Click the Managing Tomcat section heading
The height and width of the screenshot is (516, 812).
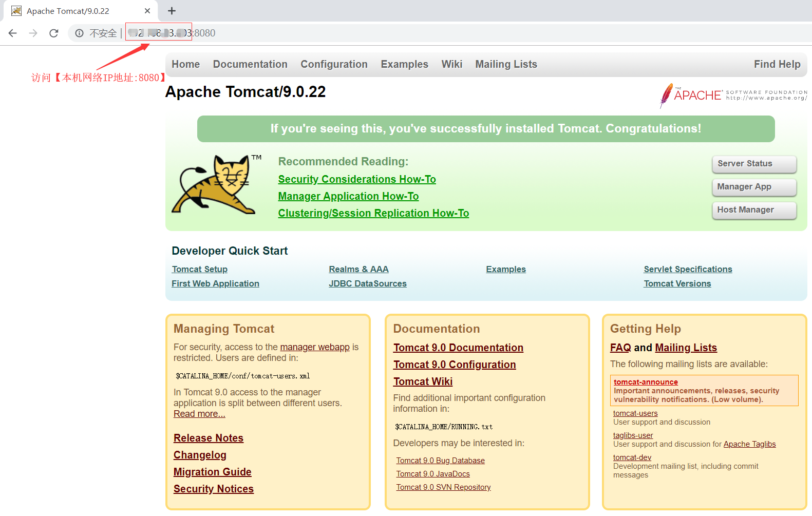point(224,329)
